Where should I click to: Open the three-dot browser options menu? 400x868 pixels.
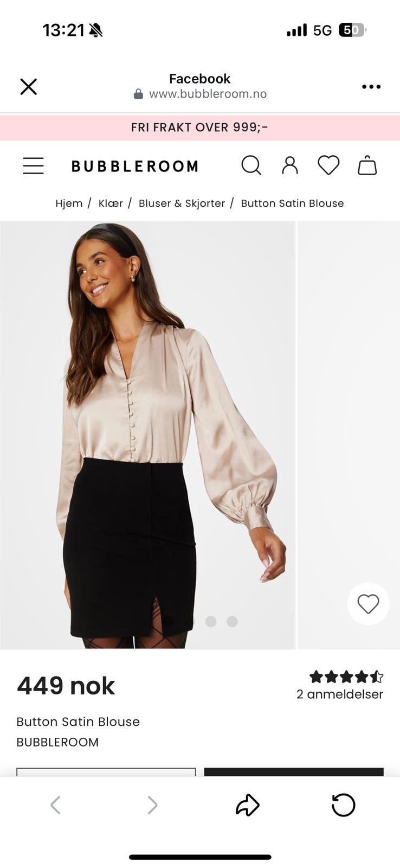371,87
